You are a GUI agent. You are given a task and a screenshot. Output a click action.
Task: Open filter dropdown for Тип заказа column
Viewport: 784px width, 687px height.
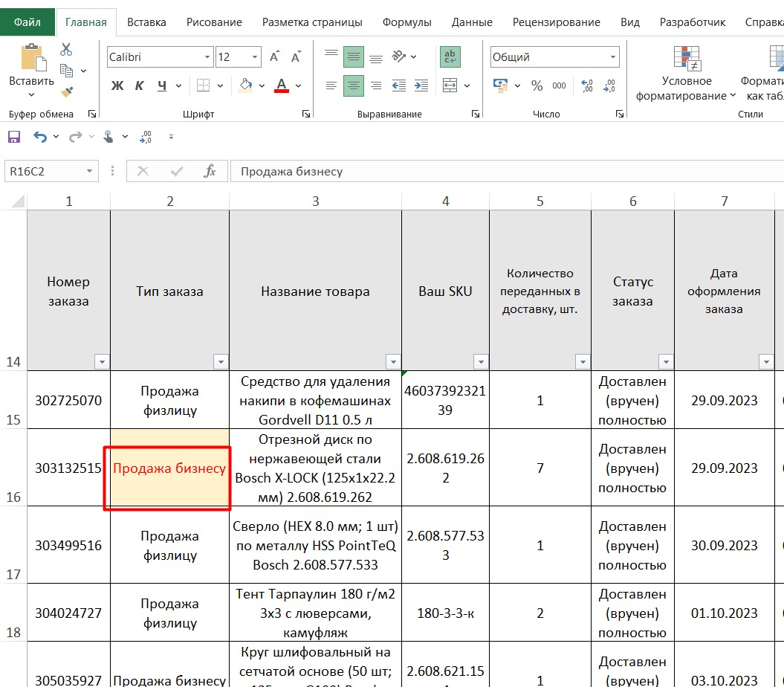coord(220,362)
